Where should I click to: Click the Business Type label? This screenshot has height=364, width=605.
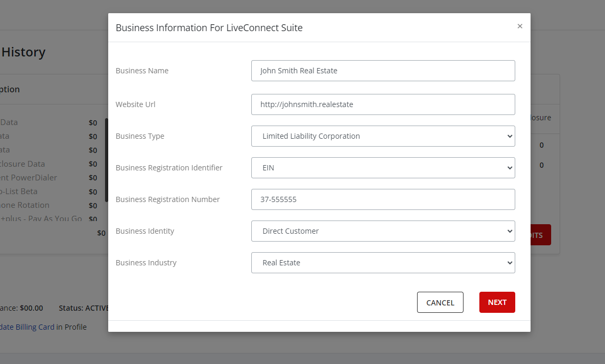click(140, 136)
